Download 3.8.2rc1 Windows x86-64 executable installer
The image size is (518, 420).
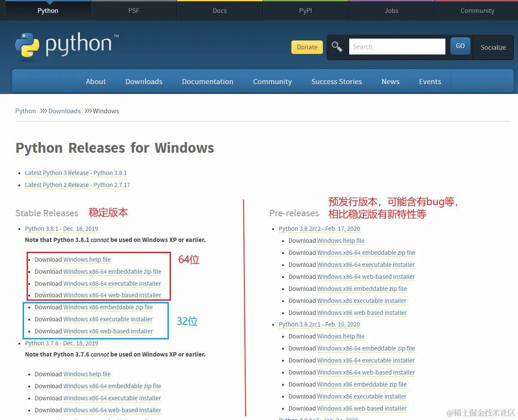366,360
